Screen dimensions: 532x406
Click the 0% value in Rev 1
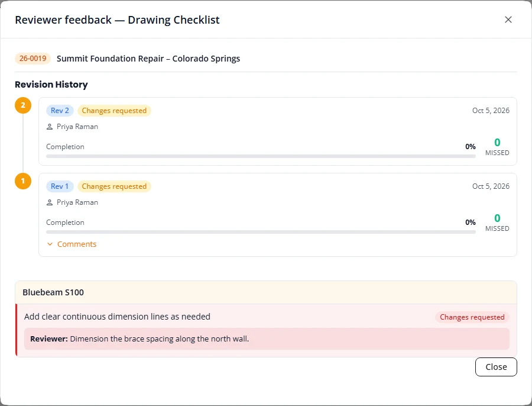point(471,222)
